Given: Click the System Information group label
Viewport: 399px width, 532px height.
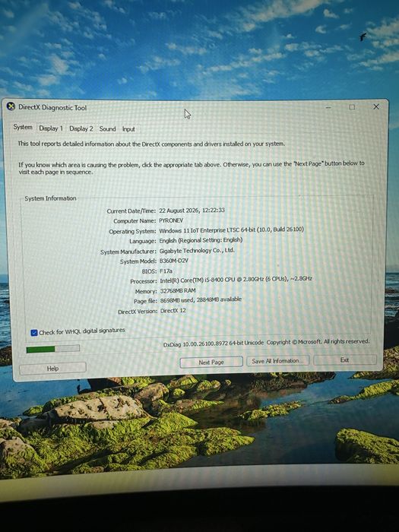Looking at the screenshot, I should tap(50, 198).
